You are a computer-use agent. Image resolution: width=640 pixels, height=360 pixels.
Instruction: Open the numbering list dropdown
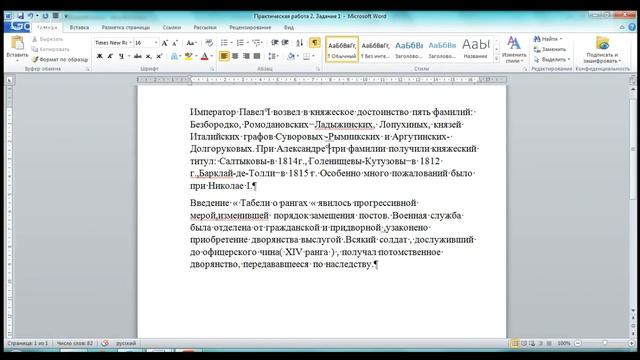(248, 43)
